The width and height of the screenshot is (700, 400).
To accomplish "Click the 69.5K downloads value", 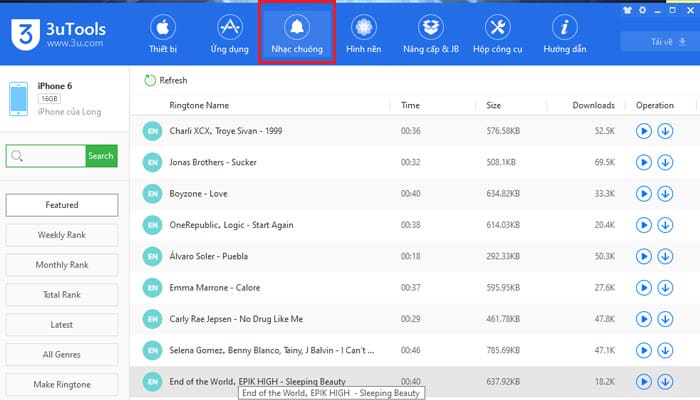I will pyautogui.click(x=604, y=162).
